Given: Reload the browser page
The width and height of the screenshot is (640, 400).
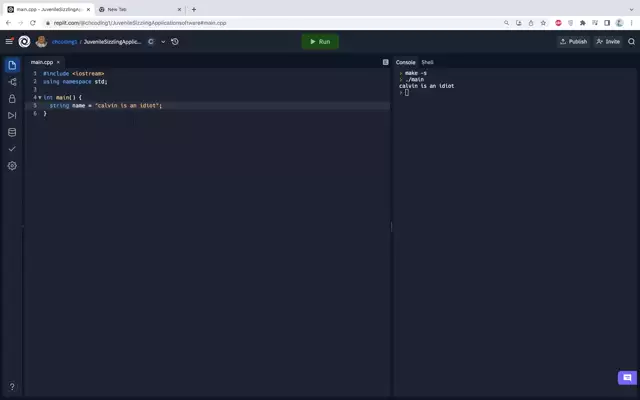Looking at the screenshot, I should point(33,23).
